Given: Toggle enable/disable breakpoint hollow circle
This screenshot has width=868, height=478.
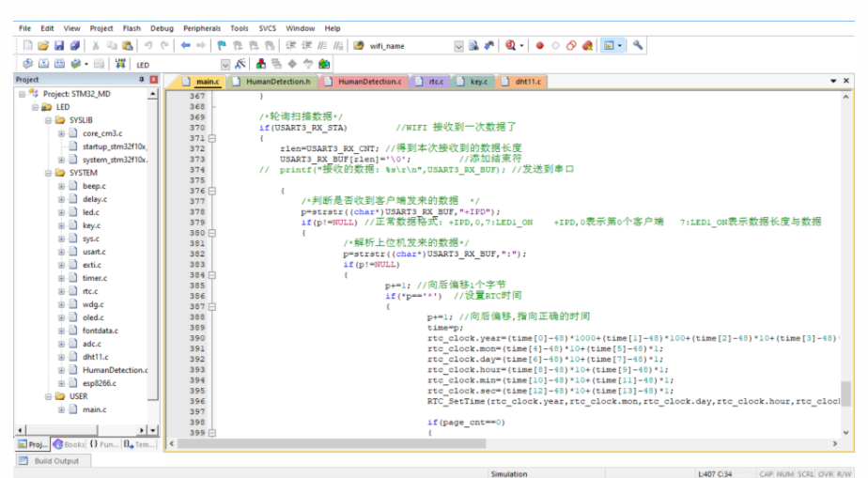Looking at the screenshot, I should click(556, 46).
